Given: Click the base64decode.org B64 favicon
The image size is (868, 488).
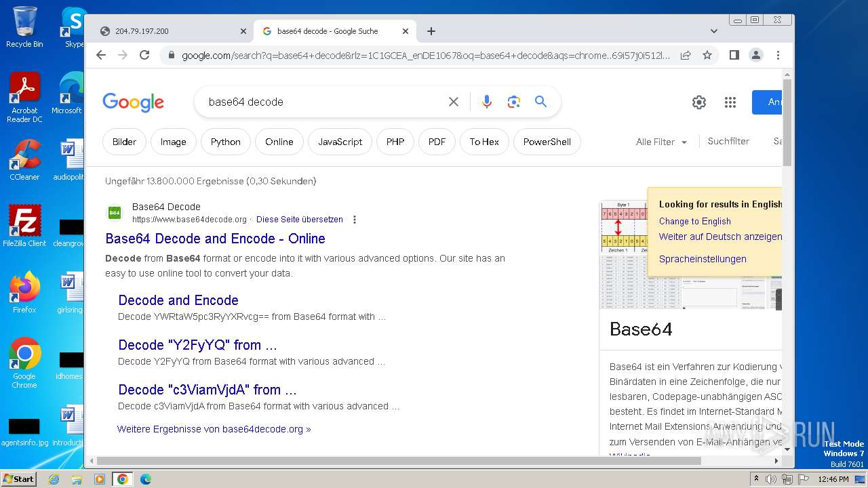Looking at the screenshot, I should coord(115,213).
